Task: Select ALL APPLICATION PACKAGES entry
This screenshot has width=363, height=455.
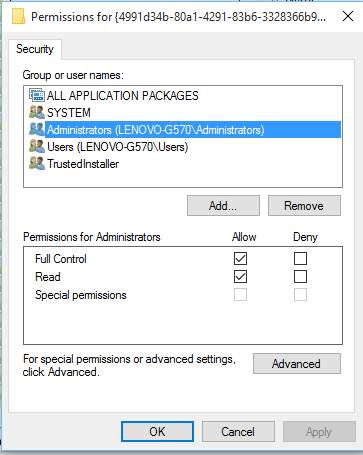Action: tap(123, 96)
